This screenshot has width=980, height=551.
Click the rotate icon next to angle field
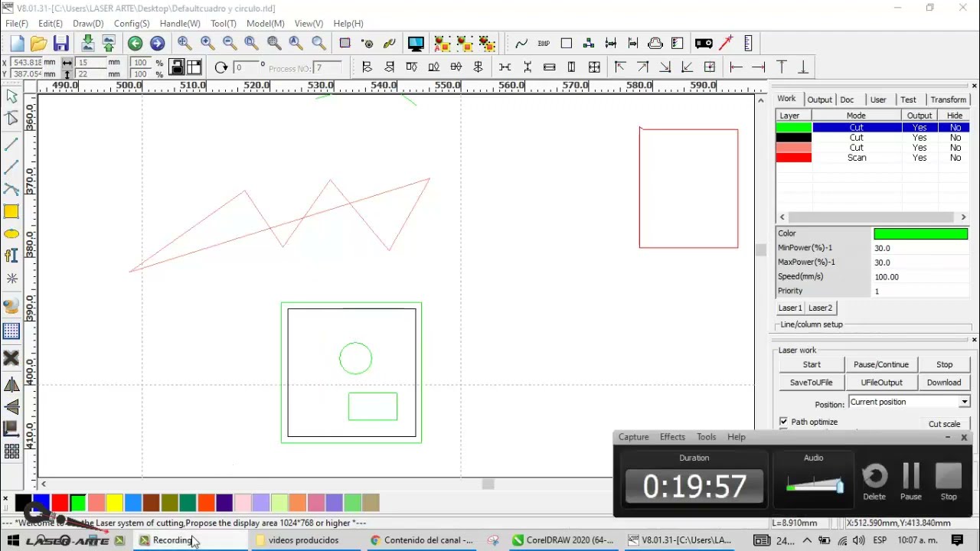221,67
